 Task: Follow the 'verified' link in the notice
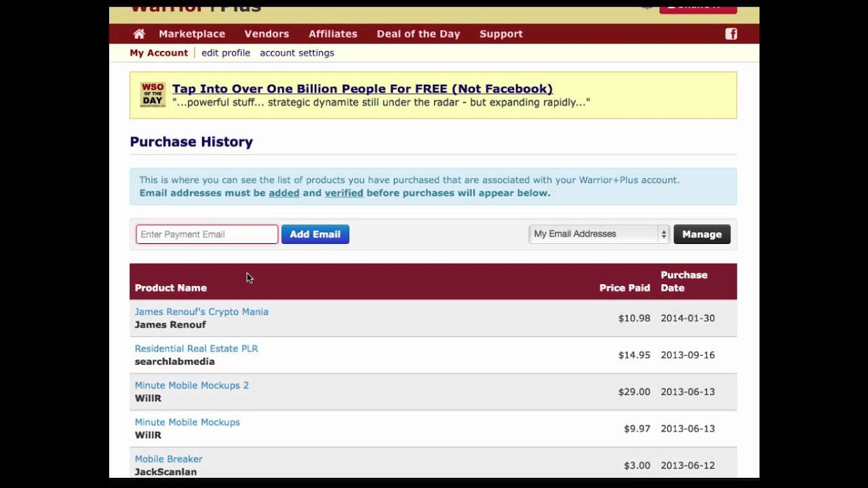(x=344, y=193)
